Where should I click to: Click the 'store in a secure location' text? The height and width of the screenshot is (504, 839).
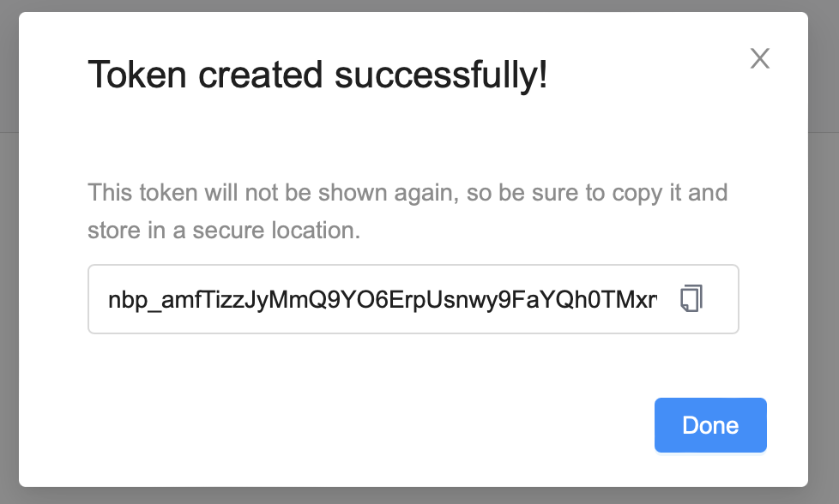[x=223, y=231]
